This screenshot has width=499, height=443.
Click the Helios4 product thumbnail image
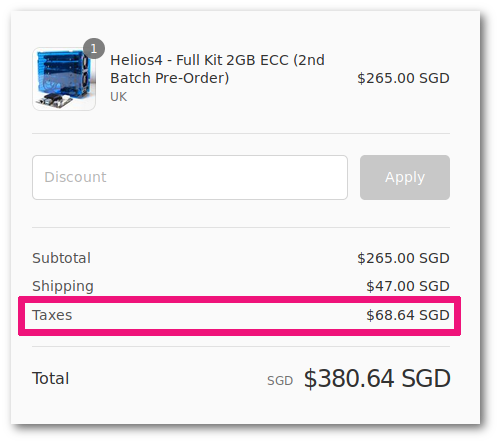click(64, 79)
